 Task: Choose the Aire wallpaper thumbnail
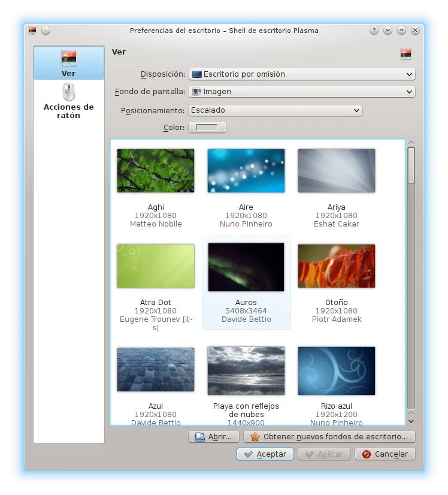246,171
